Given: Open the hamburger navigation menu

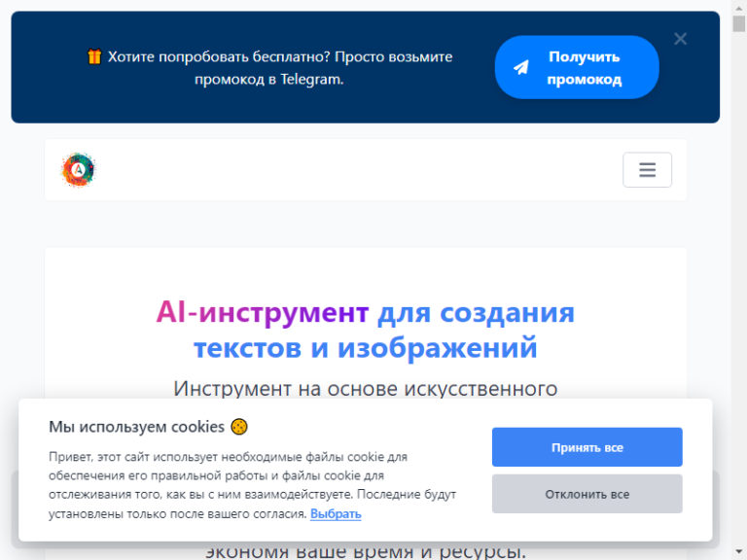Looking at the screenshot, I should pos(647,169).
